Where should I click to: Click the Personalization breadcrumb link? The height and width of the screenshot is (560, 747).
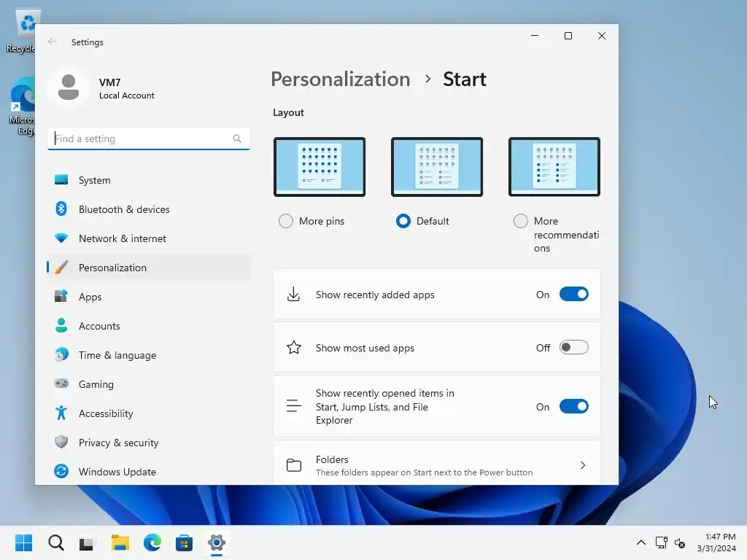340,79
